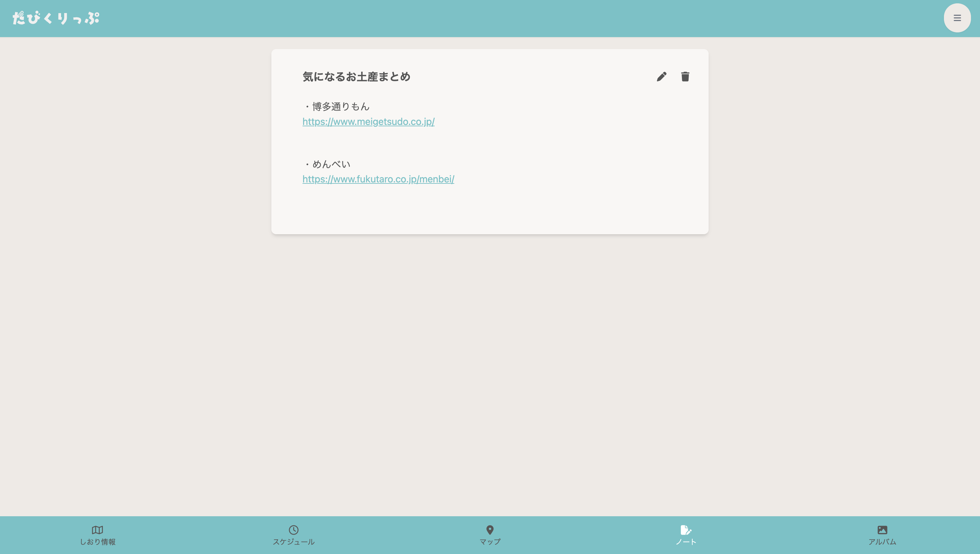Image resolution: width=980 pixels, height=554 pixels.
Task: Click the めんべい text line
Action: 331,164
